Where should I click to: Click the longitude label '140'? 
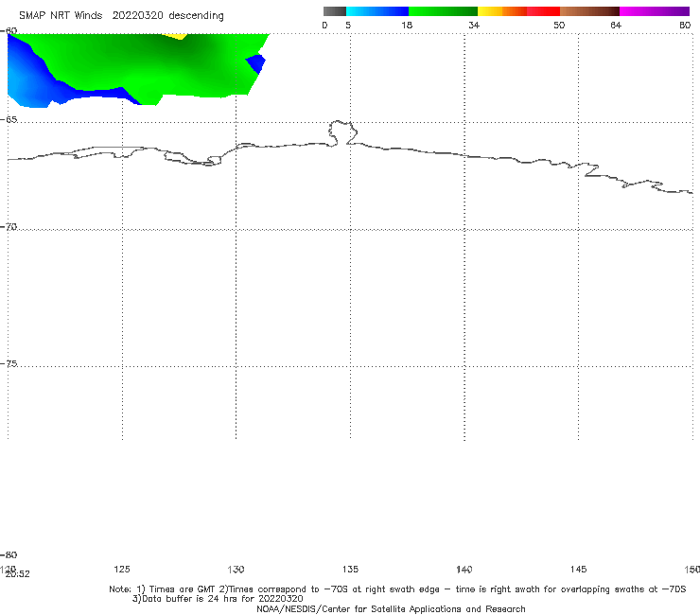point(464,569)
